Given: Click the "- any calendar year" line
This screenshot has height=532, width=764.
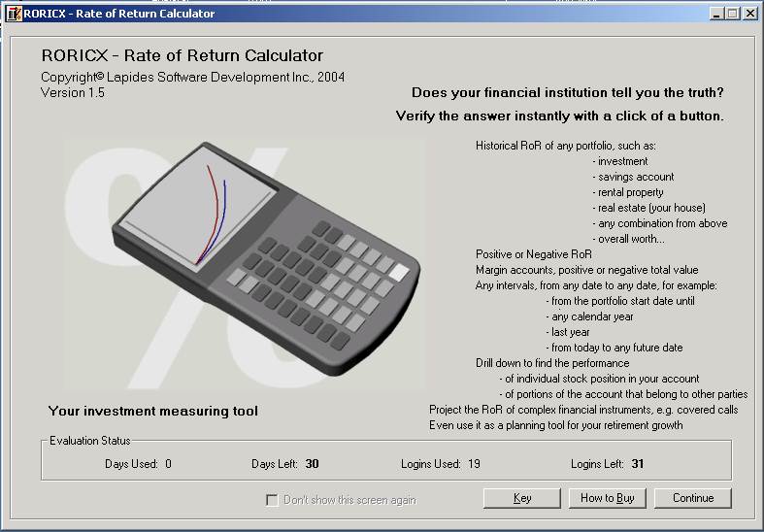Looking at the screenshot, I should (589, 316).
